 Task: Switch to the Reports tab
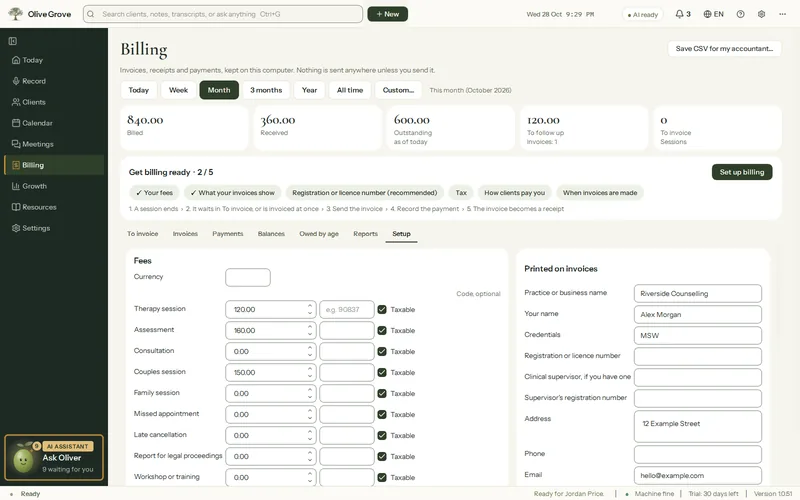pyautogui.click(x=365, y=234)
